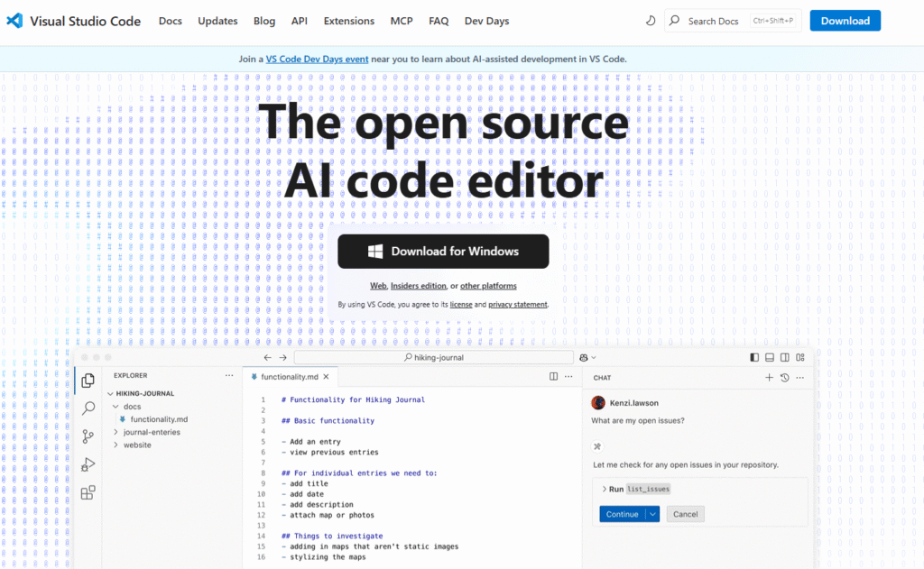Image resolution: width=924 pixels, height=569 pixels.
Task: Open the Explorer icon in activity bar
Action: click(88, 381)
